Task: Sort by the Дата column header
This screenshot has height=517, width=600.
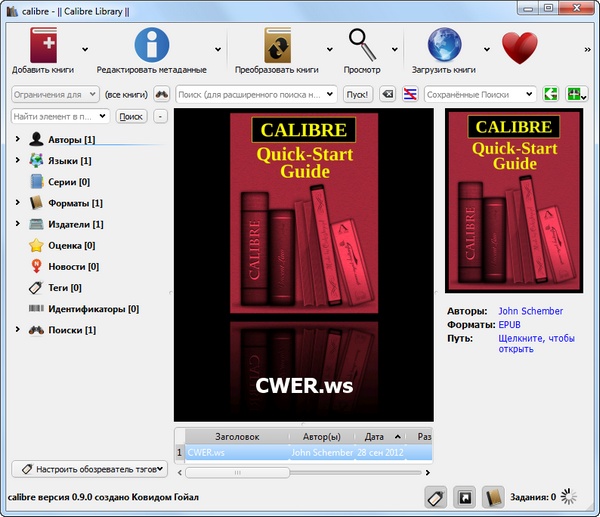Action: click(375, 437)
